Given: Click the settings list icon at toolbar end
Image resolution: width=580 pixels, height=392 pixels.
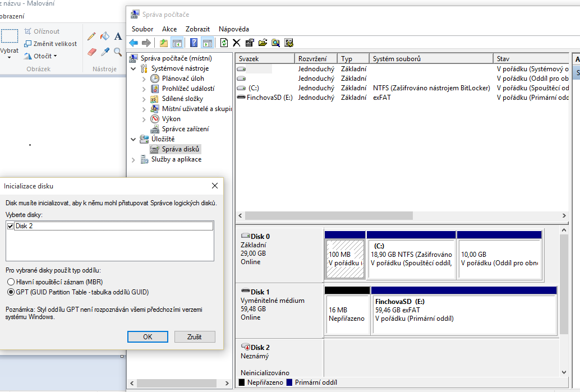Looking at the screenshot, I should pos(289,43).
